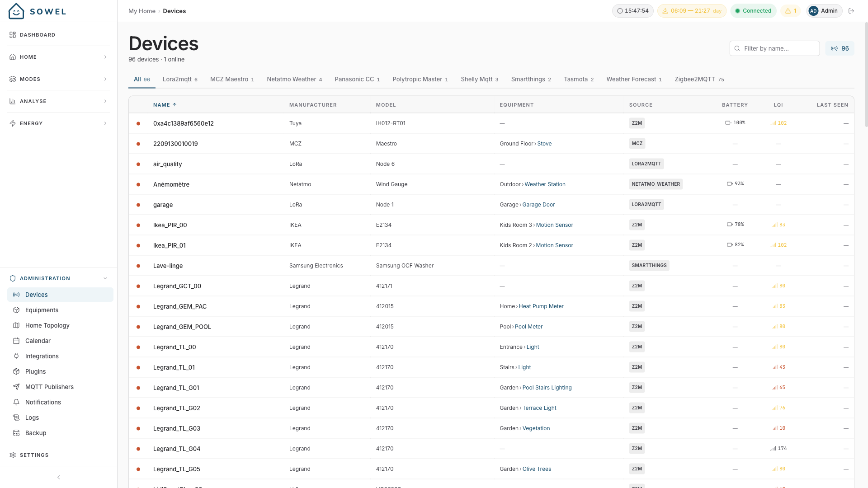Open the Pool Meter equipment link
Image resolution: width=868 pixels, height=488 pixels.
(528, 327)
